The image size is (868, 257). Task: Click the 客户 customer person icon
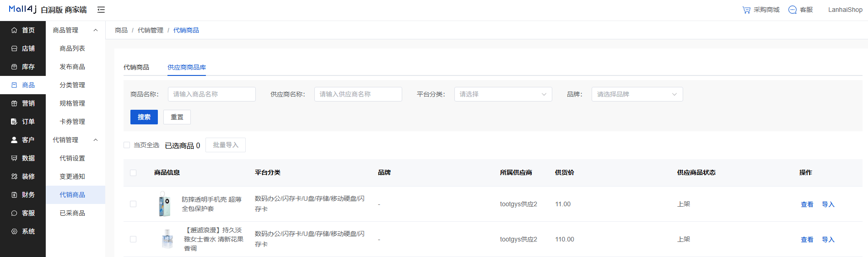point(14,140)
